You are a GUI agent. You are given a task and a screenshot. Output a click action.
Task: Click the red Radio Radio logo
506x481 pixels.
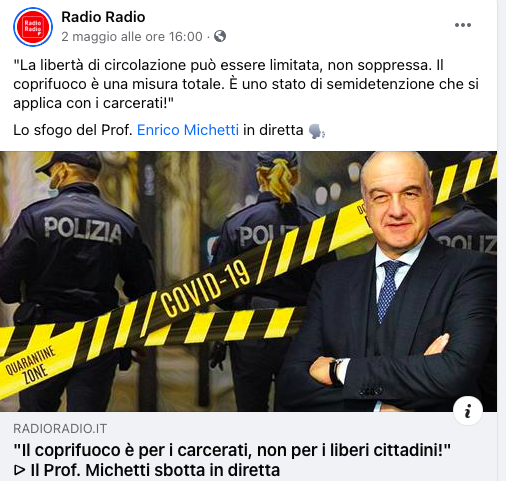pos(33,27)
